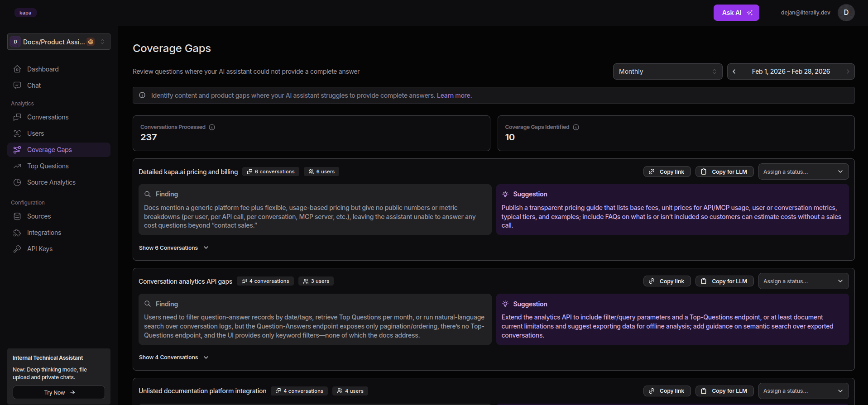Click the Finding magnifier icon in analytics API card

[x=148, y=304]
